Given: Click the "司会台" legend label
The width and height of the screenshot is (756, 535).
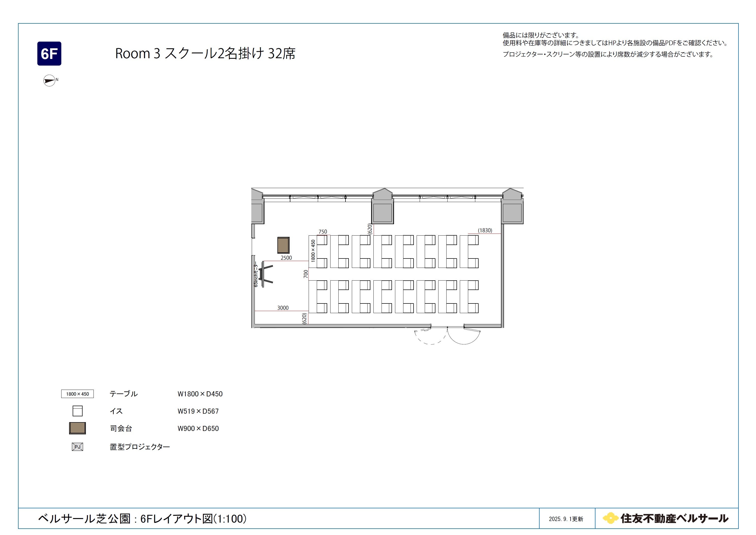Looking at the screenshot, I should (x=121, y=428).
